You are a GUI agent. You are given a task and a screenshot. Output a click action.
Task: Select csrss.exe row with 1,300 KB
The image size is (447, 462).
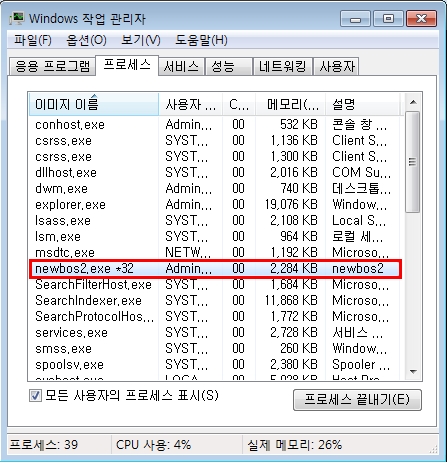coord(215,157)
